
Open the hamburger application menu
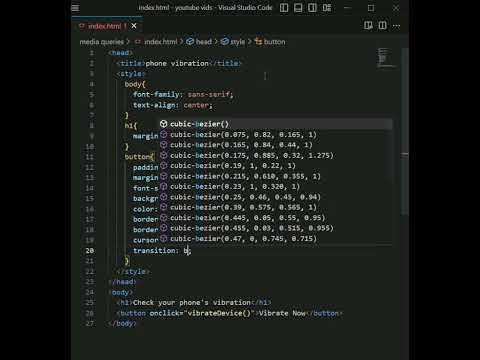(x=75, y=8)
